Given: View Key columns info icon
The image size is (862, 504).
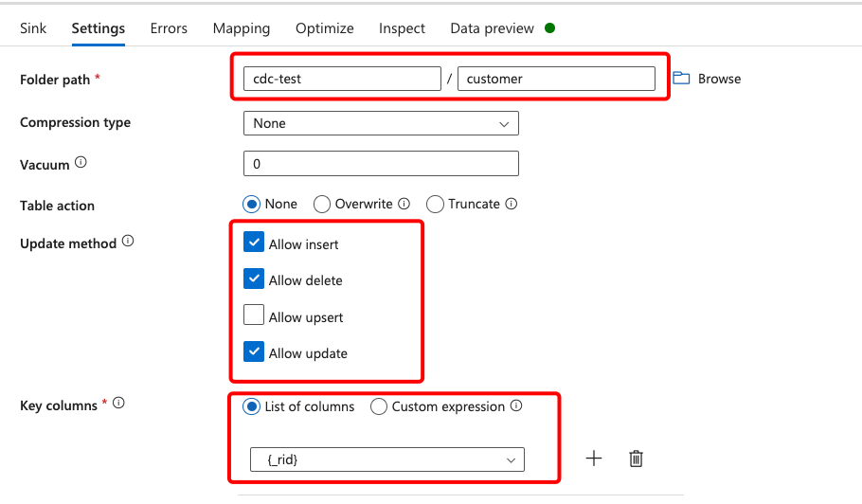Looking at the screenshot, I should coord(118,403).
